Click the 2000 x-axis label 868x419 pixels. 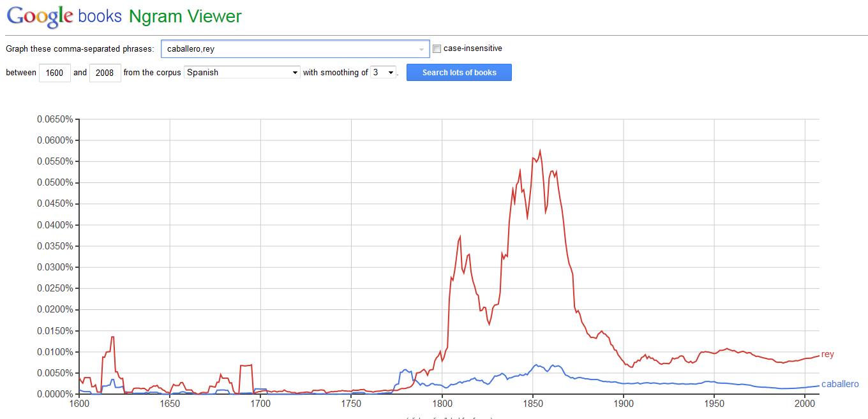pos(805,404)
